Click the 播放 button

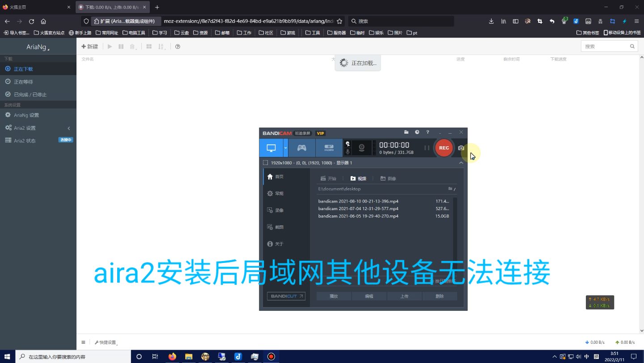334,296
